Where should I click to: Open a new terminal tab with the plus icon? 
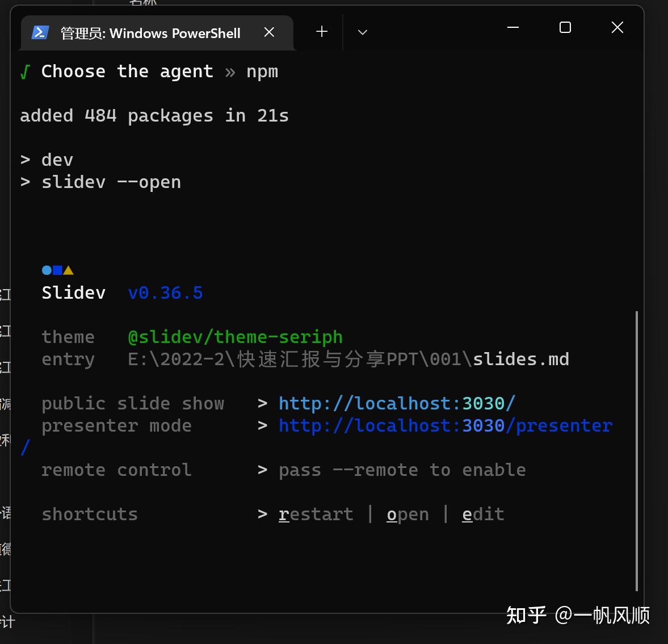pos(321,32)
